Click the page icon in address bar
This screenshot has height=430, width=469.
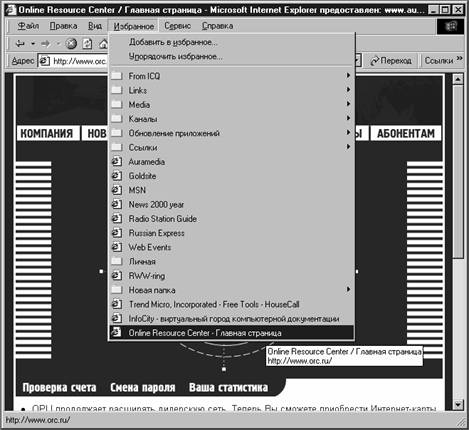tap(45, 61)
